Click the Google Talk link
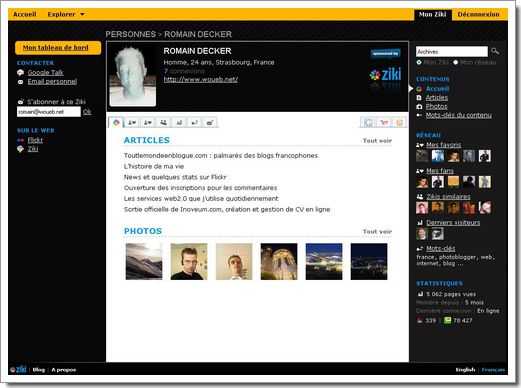This screenshot has width=521, height=388. click(x=46, y=73)
